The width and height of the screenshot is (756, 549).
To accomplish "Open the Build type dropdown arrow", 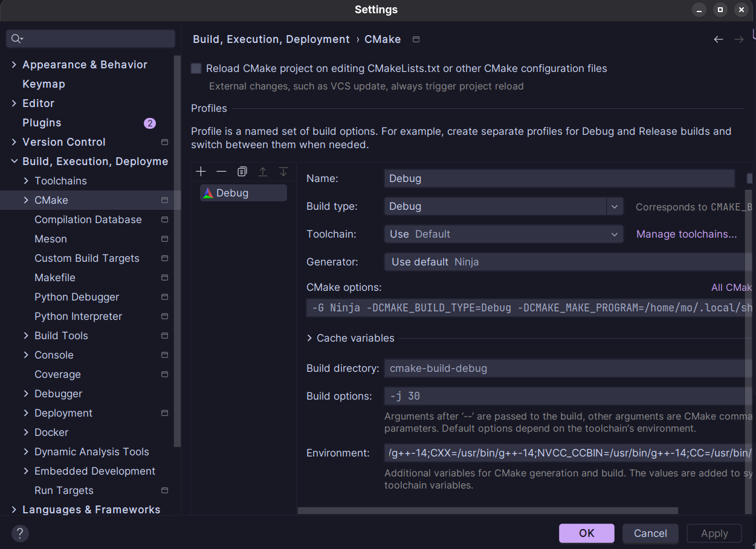I will coord(615,206).
